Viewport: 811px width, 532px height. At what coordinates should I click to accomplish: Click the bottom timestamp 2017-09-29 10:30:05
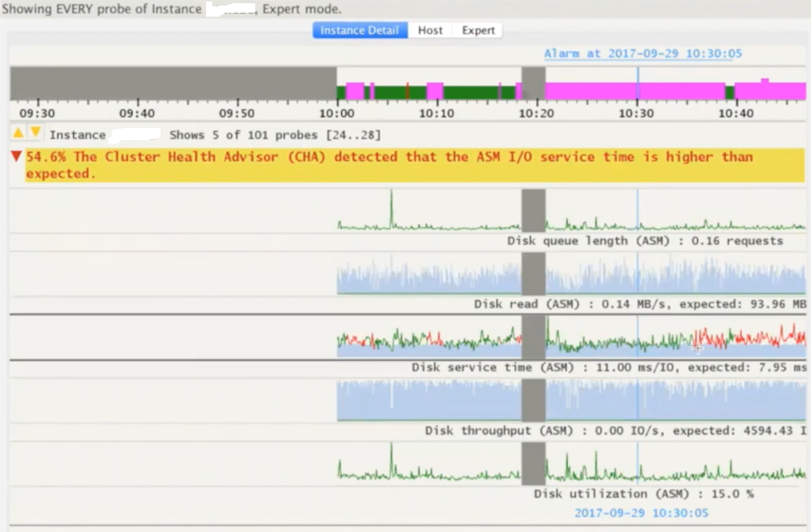pos(641,513)
